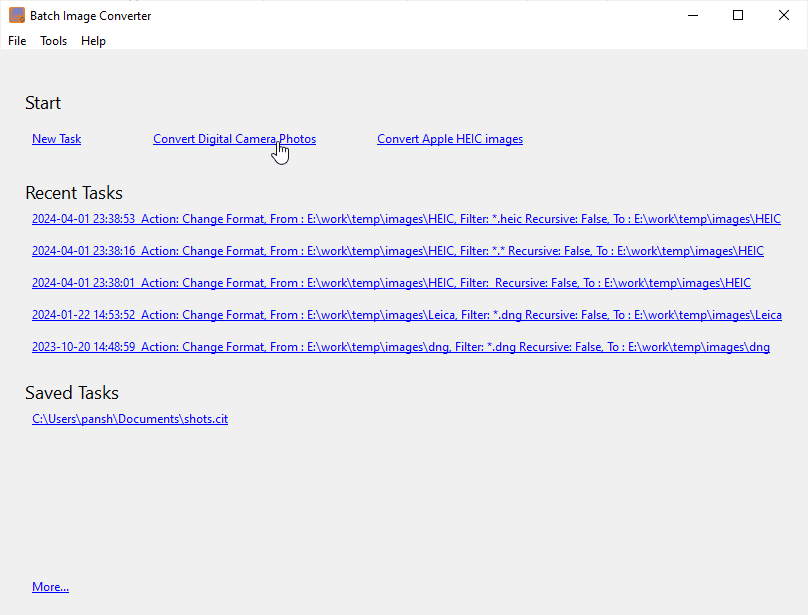The width and height of the screenshot is (808, 615).
Task: Load the 2024-01-22 Leica dng recent task
Action: coord(406,315)
